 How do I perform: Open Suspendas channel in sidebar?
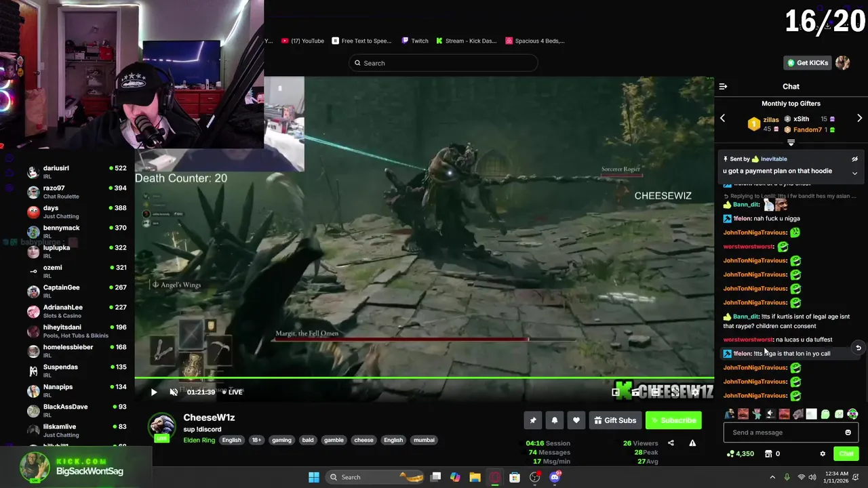77,371
